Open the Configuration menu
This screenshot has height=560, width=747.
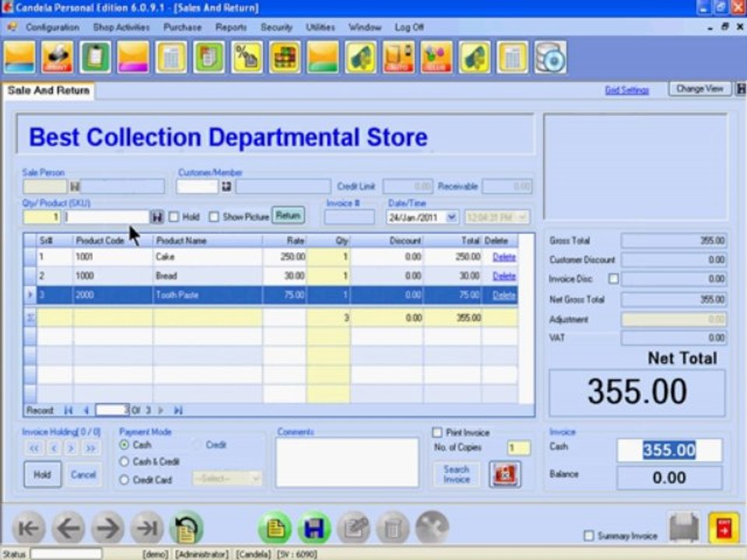coord(52,27)
